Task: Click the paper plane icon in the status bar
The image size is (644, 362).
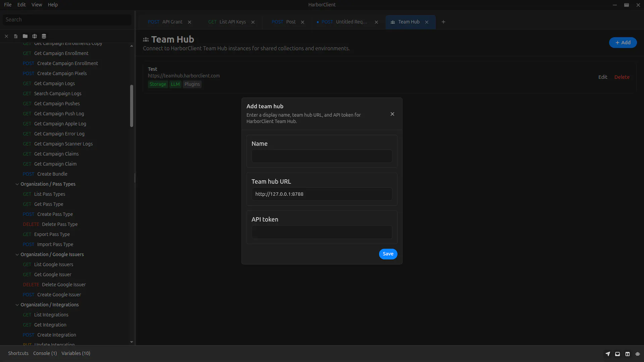Action: (x=608, y=354)
